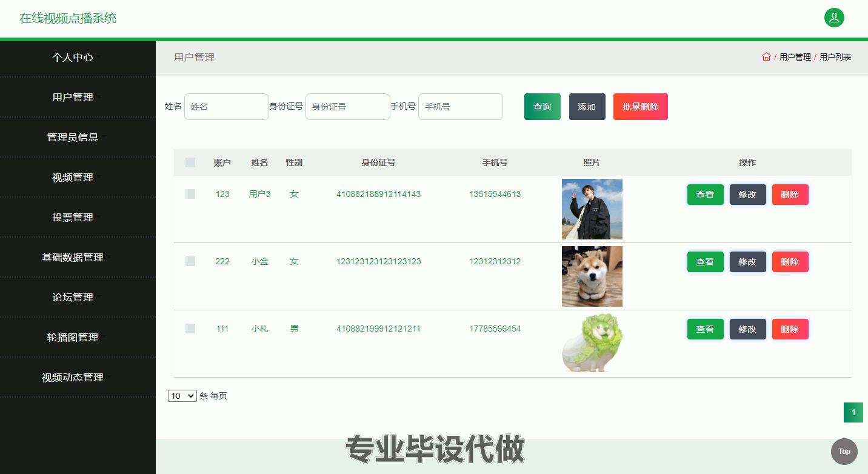868x474 pixels.
Task: Go to page 1 in pagination
Action: tap(853, 413)
